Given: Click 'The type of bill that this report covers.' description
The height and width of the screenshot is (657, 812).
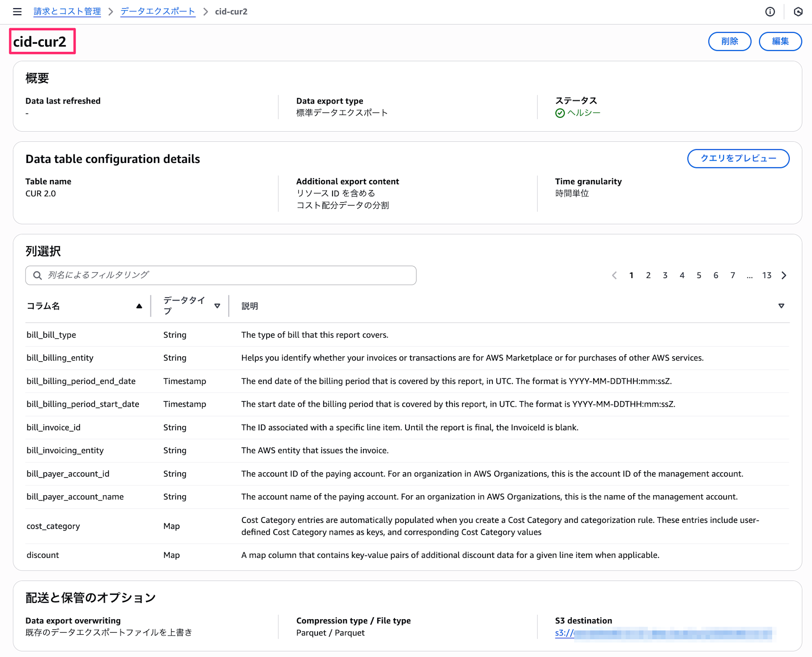Looking at the screenshot, I should [x=315, y=335].
